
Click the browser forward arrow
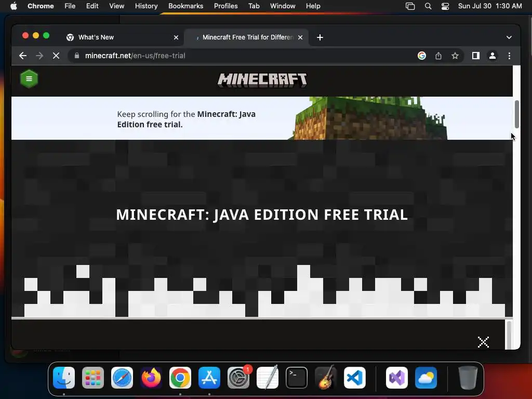(39, 56)
